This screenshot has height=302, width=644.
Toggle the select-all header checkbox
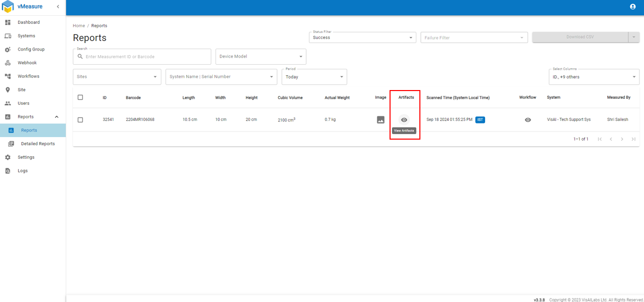coord(80,97)
